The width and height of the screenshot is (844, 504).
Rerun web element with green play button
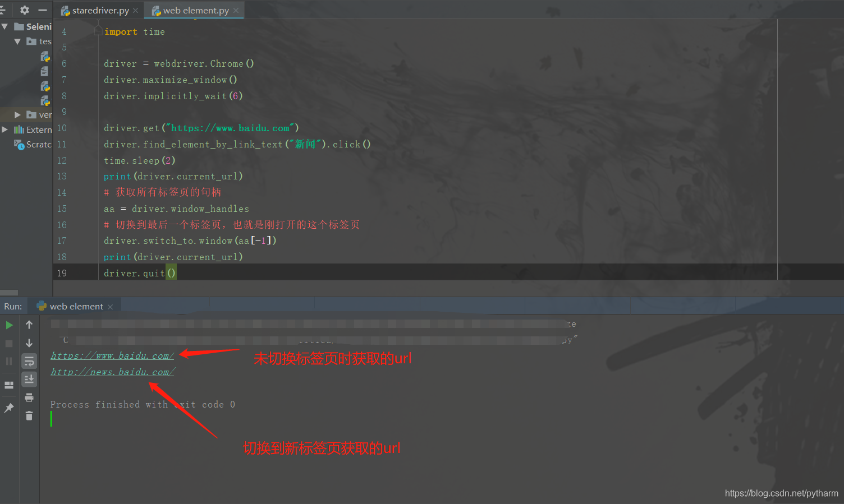(9, 325)
